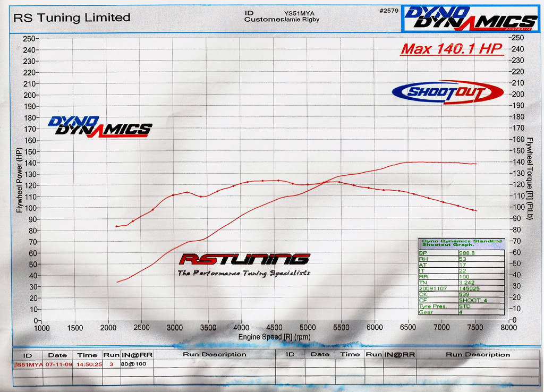The height and width of the screenshot is (392, 544).
Task: Click the '3500' rpm tick label
Action: point(208,328)
